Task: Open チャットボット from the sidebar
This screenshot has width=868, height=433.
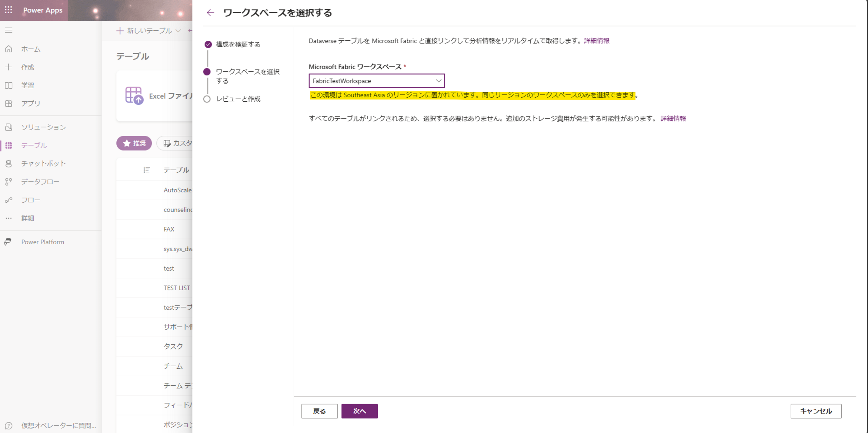Action: 43,164
